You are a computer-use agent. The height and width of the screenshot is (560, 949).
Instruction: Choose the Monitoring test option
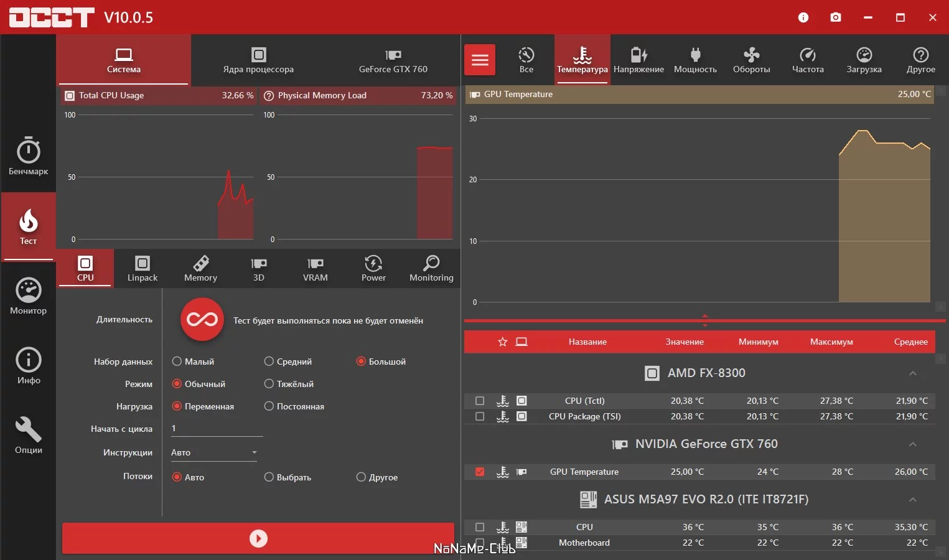[x=431, y=268]
